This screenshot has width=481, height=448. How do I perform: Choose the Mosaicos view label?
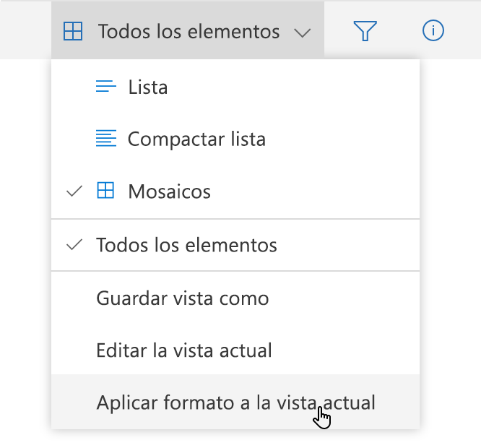pos(169,192)
